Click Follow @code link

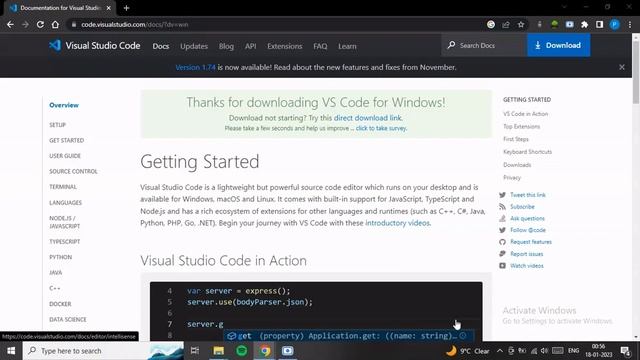528,230
